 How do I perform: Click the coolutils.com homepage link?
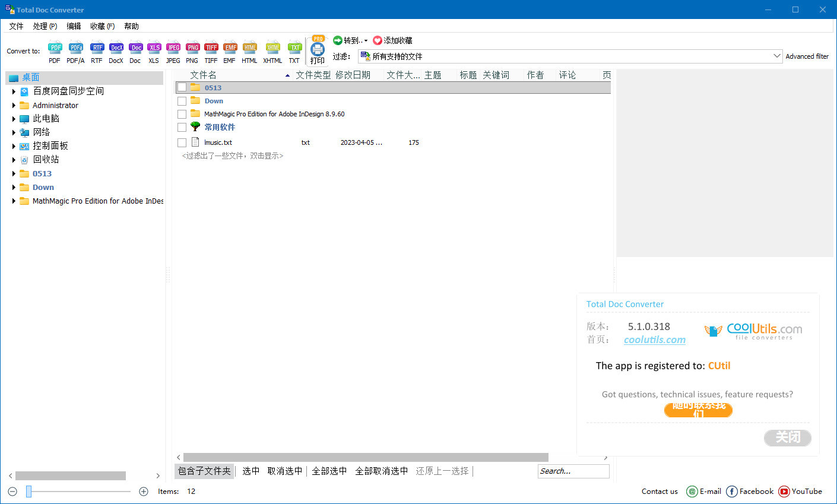click(655, 339)
